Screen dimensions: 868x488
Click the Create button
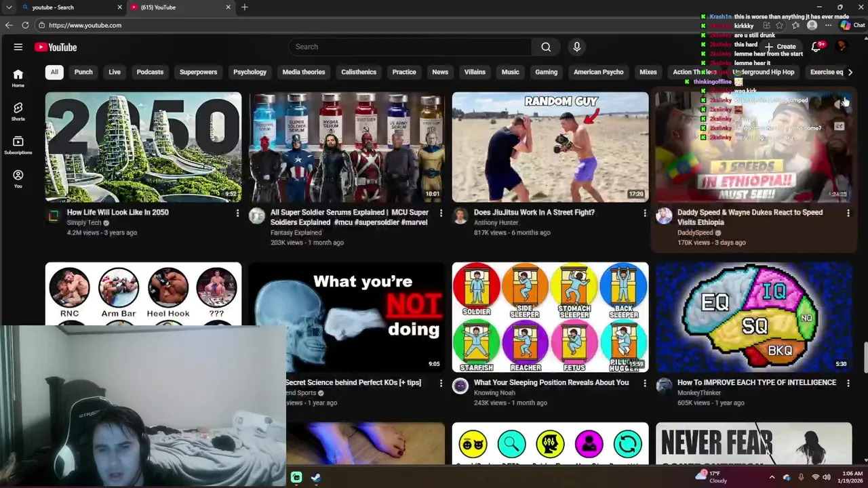[781, 47]
